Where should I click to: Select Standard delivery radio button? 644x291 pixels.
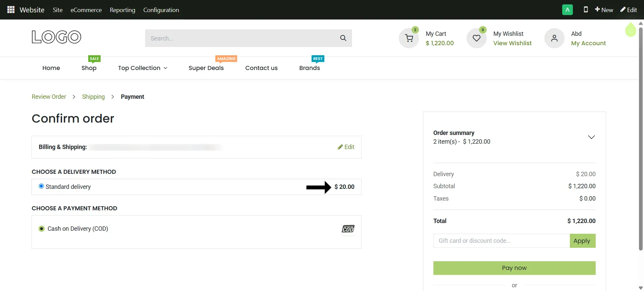pos(41,186)
